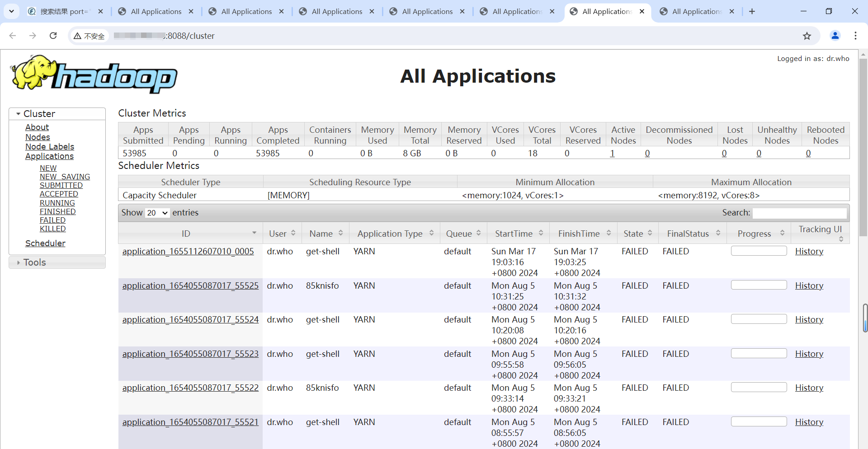This screenshot has width=868, height=449.
Task: Expand the Tools sidebar section
Action: click(x=57, y=262)
